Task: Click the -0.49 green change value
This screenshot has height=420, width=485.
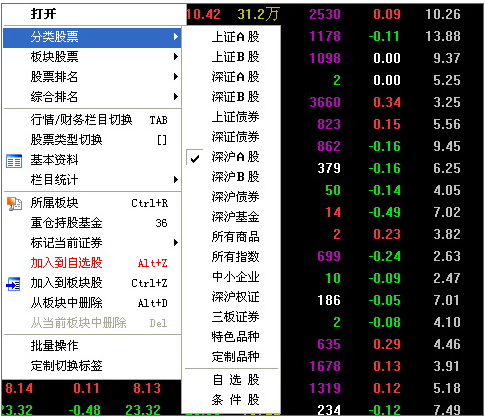Action: pyautogui.click(x=385, y=212)
